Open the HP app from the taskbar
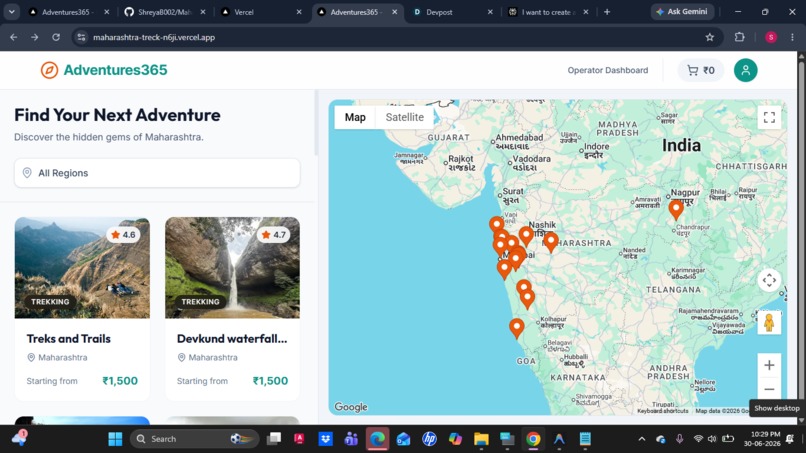The image size is (806, 453). click(429, 439)
